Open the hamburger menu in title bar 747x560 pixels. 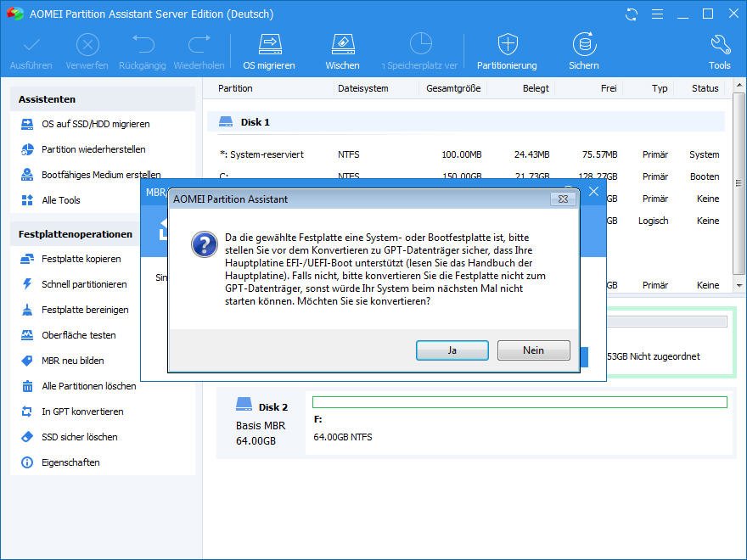[x=657, y=14]
